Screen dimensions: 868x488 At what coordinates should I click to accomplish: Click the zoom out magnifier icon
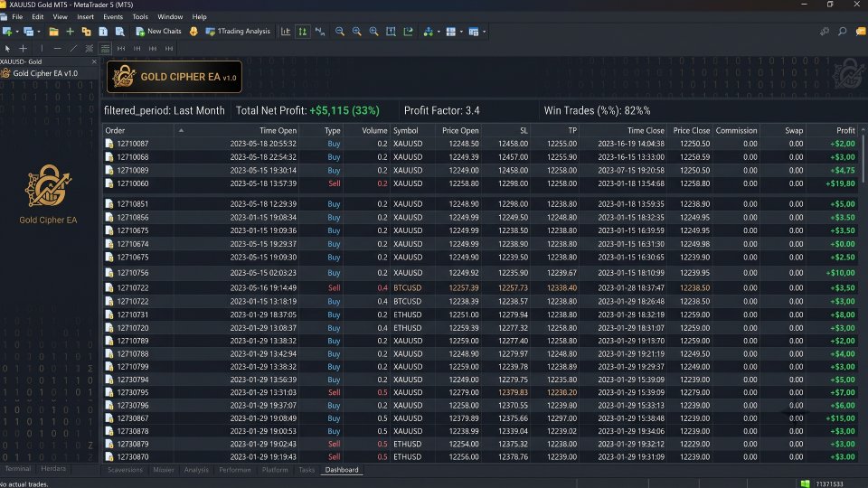click(340, 32)
